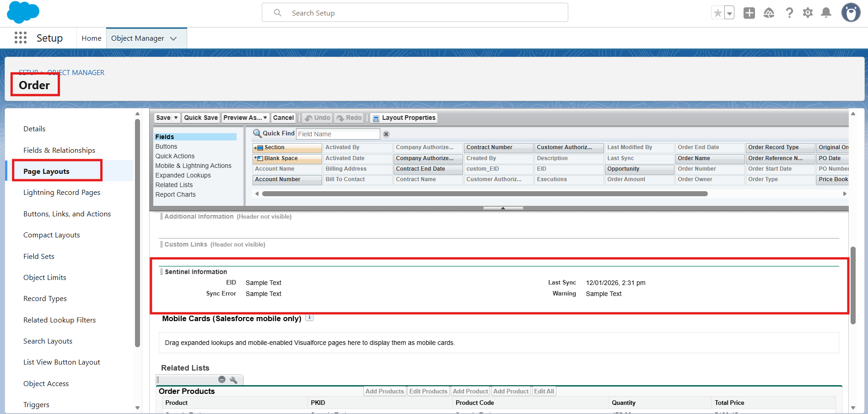The image size is (868, 414).
Task: Click the related list wrench properties icon
Action: (x=233, y=380)
